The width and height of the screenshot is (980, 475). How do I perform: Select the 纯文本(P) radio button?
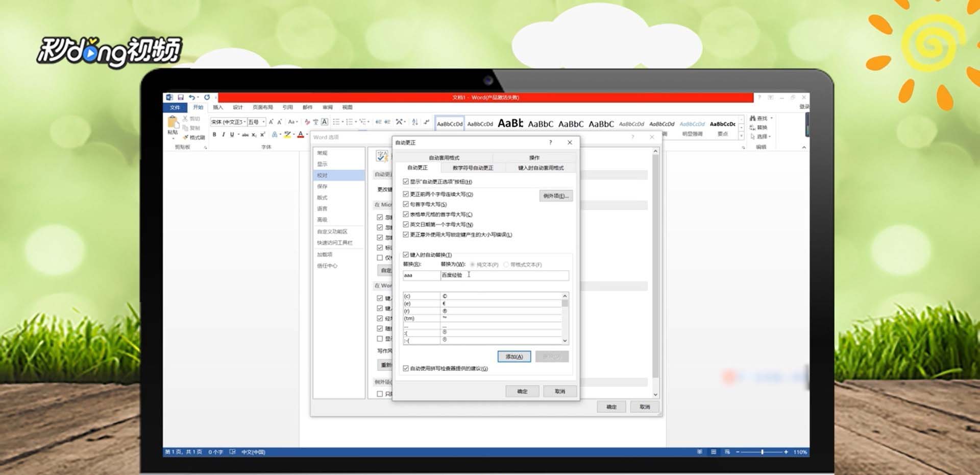tap(473, 265)
